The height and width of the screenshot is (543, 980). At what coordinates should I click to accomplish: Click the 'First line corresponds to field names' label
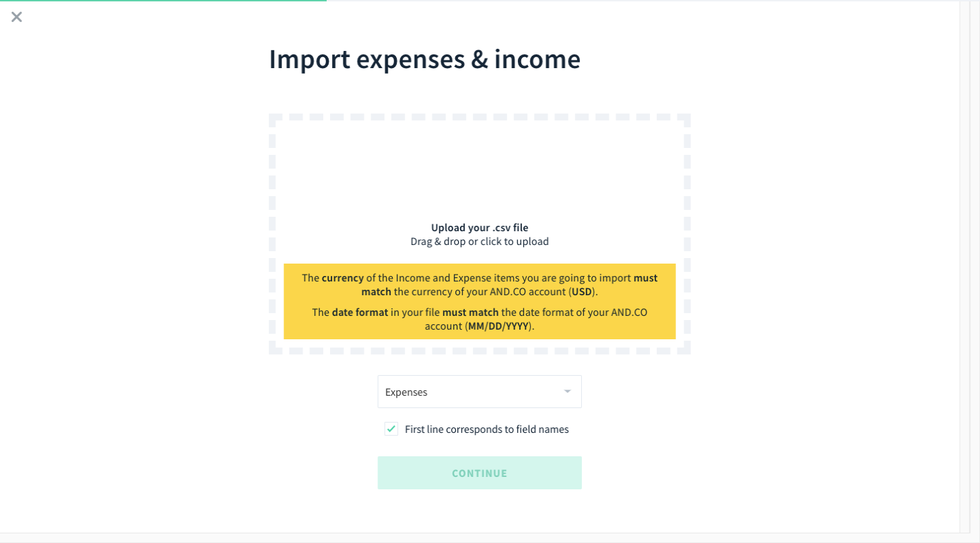[x=487, y=429]
